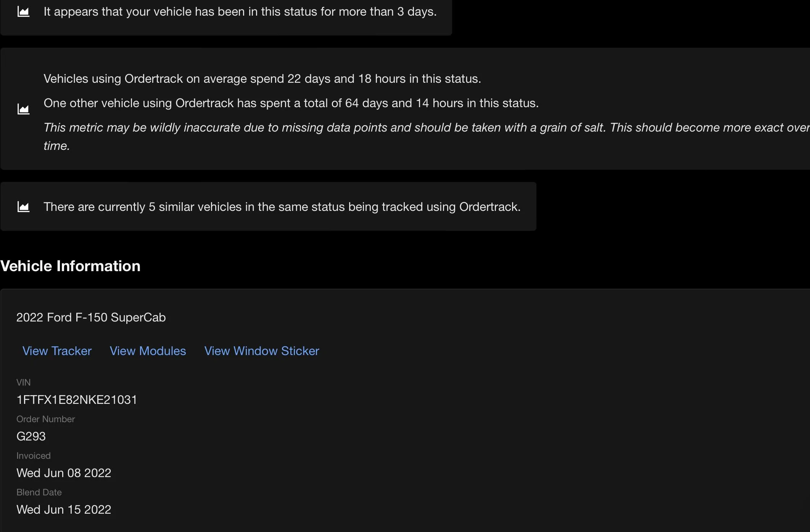Click the Order Number field label
The height and width of the screenshot is (532, 810).
click(45, 419)
